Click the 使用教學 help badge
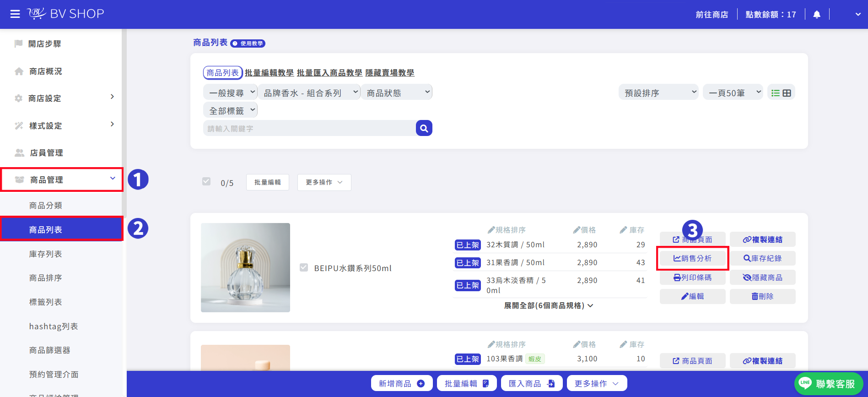This screenshot has width=868, height=397. [x=248, y=44]
